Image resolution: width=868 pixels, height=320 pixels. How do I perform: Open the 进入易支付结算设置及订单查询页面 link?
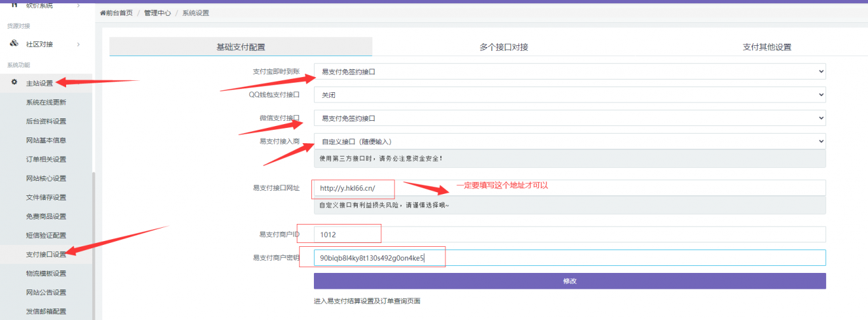367,301
